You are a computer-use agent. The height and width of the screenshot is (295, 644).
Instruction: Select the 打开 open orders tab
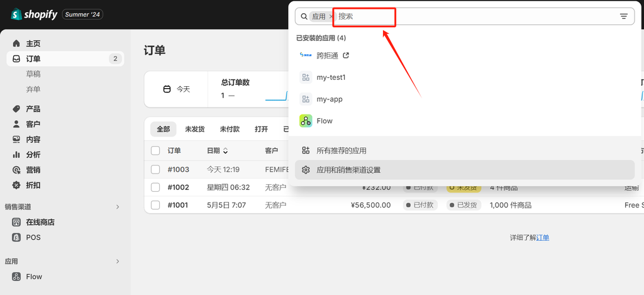pos(261,129)
